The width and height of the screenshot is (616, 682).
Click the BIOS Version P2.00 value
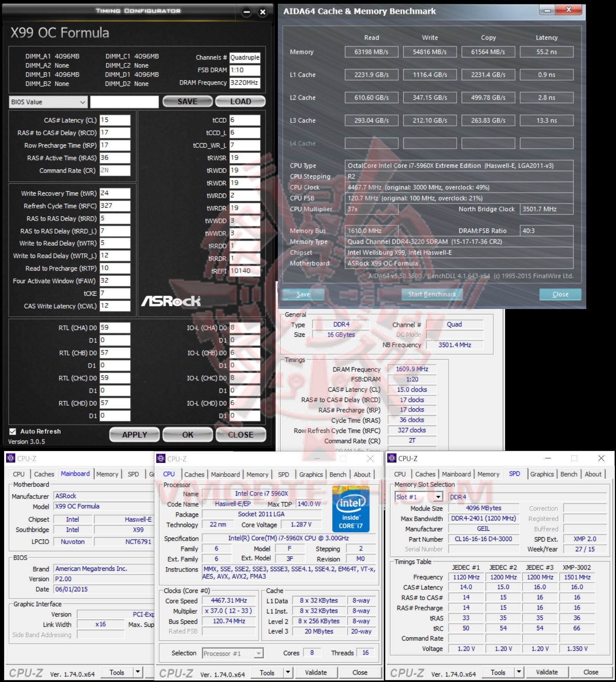tap(103, 579)
